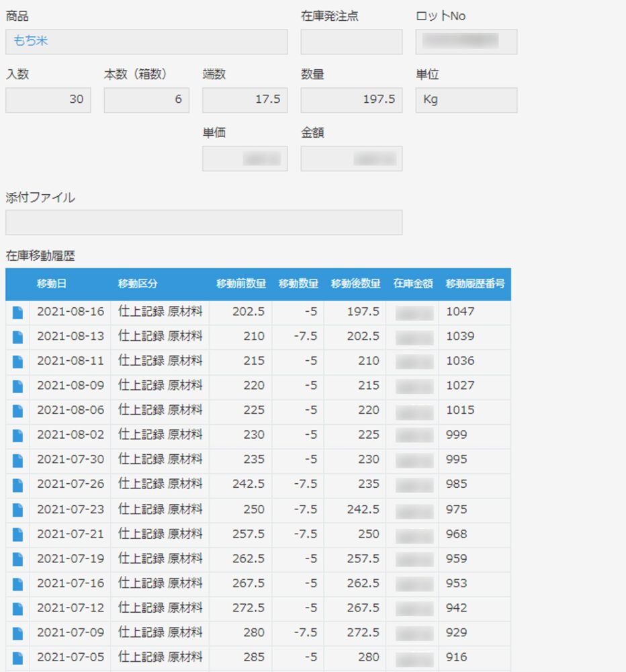Open the document icon for 2021-08-13 record
Screen dimensions: 626x672
pyautogui.click(x=18, y=337)
